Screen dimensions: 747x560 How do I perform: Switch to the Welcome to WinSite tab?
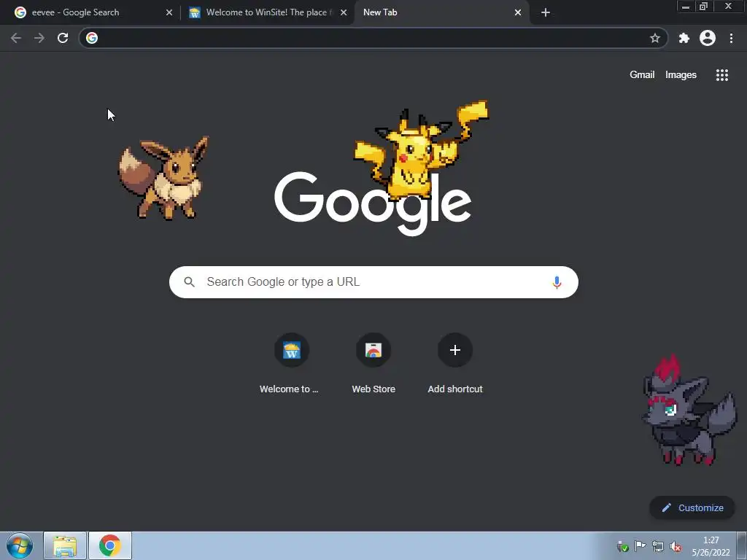click(x=267, y=12)
